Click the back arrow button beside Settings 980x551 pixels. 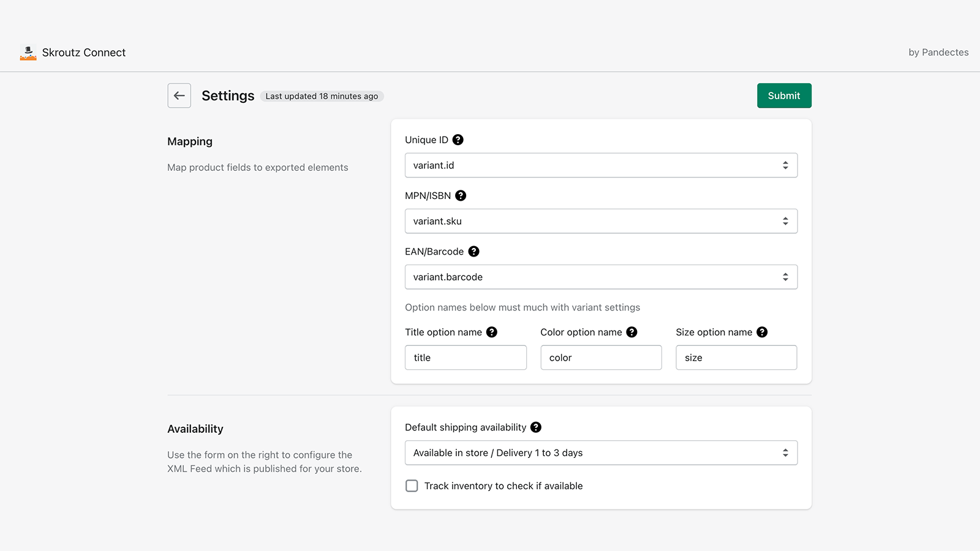tap(179, 96)
